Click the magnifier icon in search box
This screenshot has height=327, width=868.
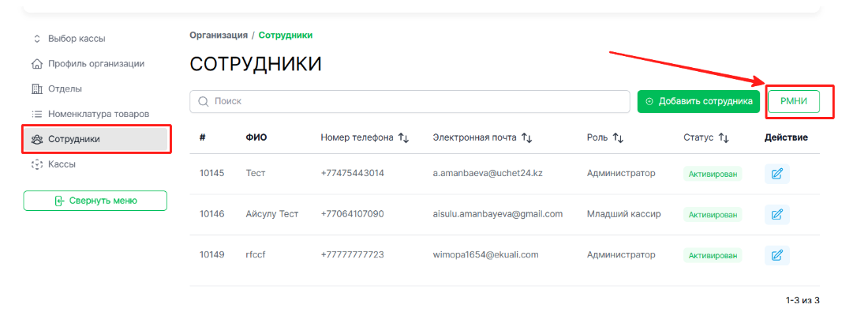tap(204, 102)
